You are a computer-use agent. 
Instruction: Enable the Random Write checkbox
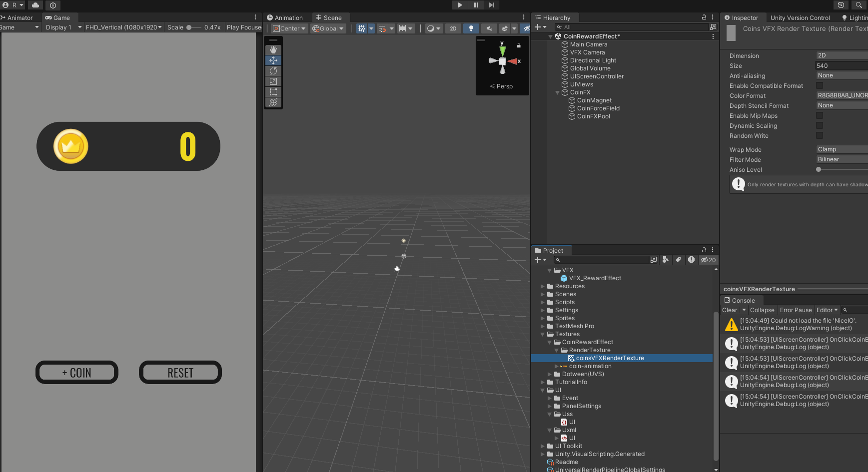pos(820,136)
